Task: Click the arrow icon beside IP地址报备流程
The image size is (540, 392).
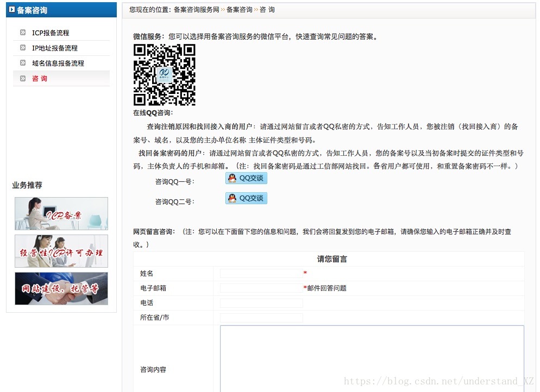Action: tap(23, 47)
